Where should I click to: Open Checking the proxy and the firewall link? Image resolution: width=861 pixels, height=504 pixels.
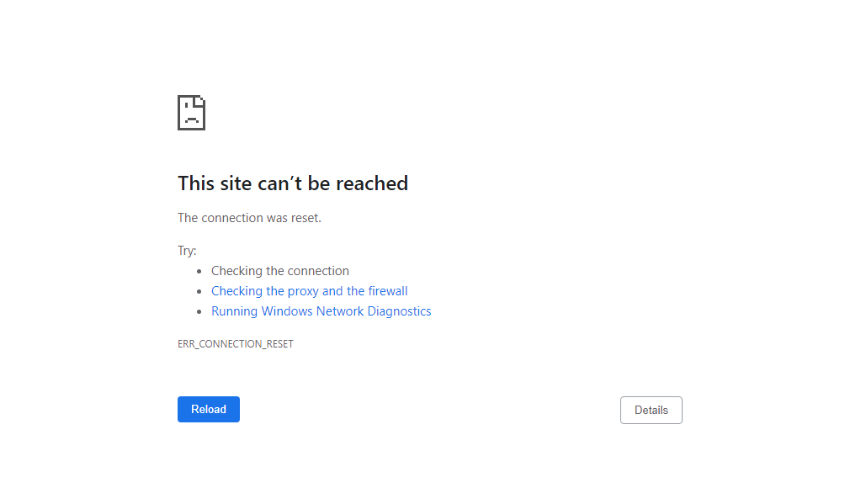coord(309,291)
